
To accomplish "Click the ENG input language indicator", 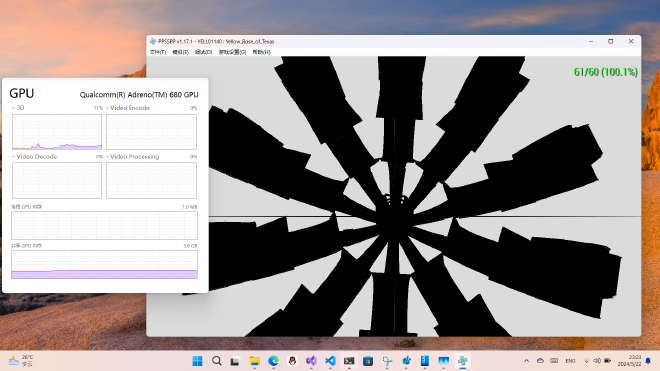I will coord(570,361).
